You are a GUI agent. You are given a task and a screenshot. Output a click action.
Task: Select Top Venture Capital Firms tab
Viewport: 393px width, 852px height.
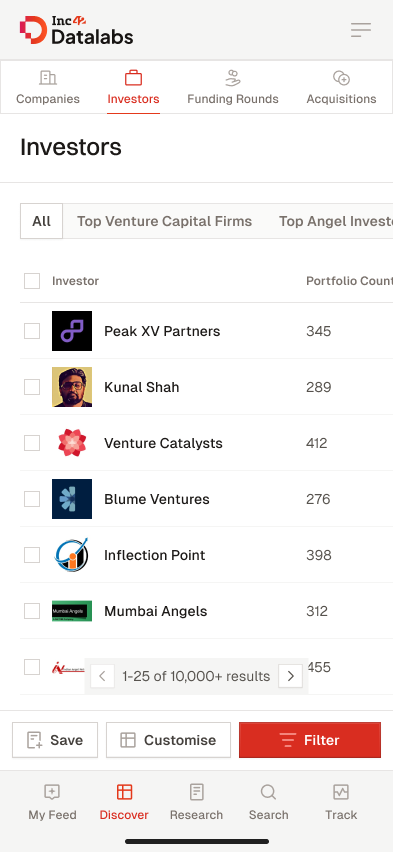coord(164,221)
